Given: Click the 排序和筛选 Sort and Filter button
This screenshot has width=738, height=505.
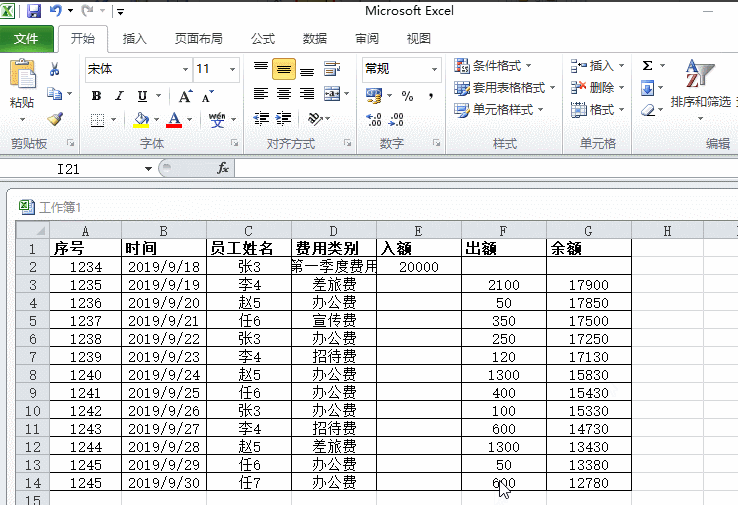Looking at the screenshot, I should [x=700, y=89].
